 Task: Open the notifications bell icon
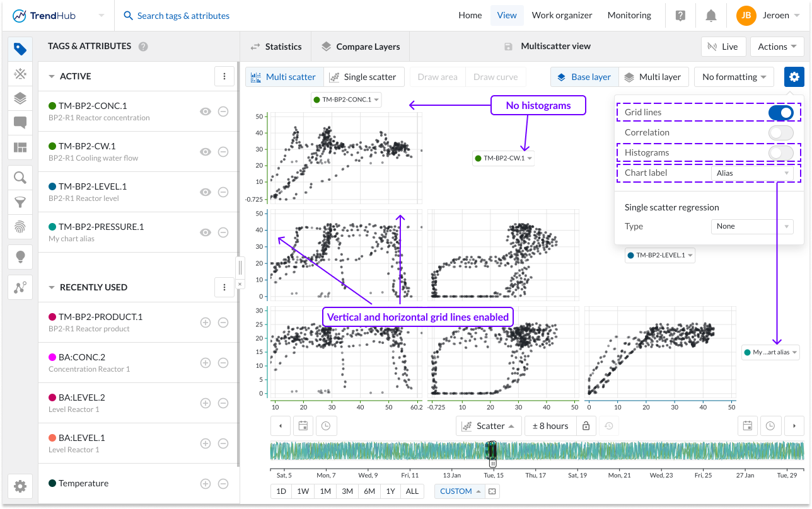point(711,16)
